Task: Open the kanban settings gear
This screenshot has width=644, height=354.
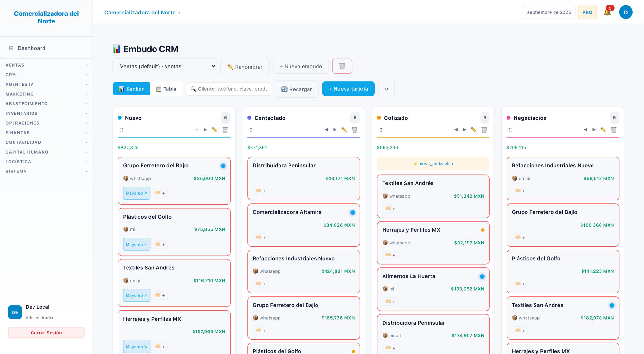Action: pyautogui.click(x=386, y=89)
